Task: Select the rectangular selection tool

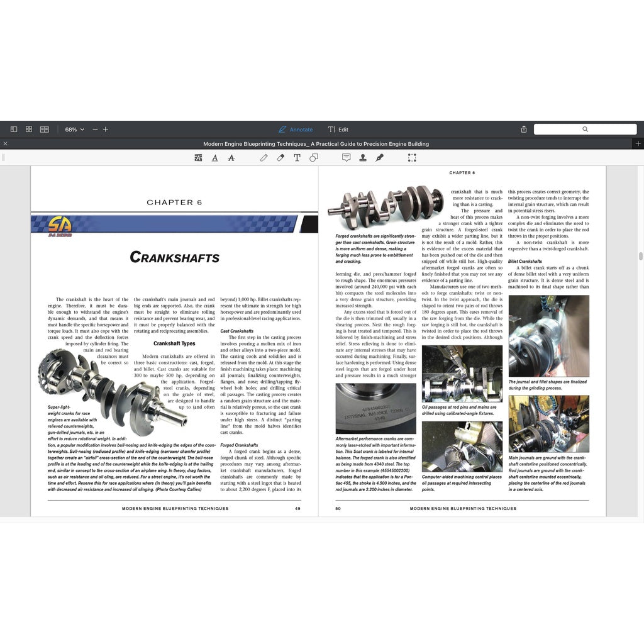Action: (412, 157)
